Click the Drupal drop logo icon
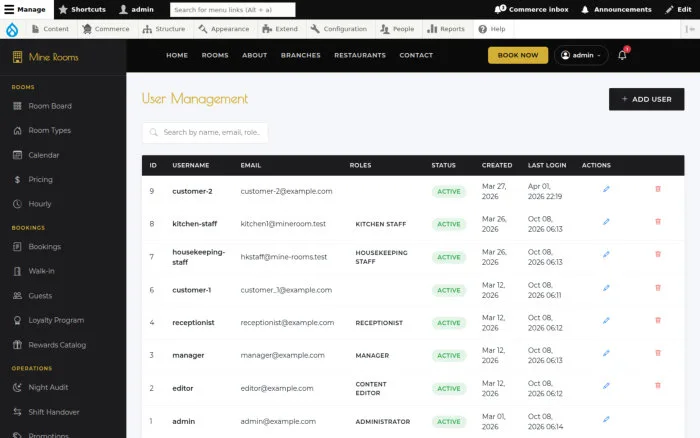The width and height of the screenshot is (700, 438). click(x=12, y=29)
